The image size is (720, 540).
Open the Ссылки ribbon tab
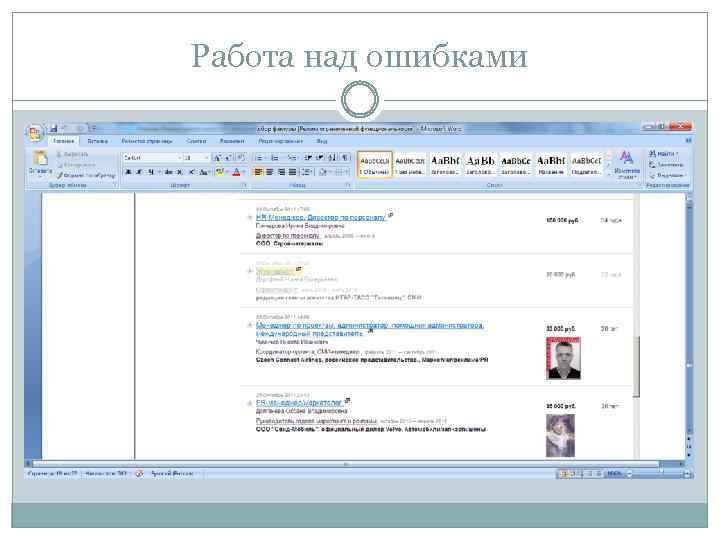point(196,141)
